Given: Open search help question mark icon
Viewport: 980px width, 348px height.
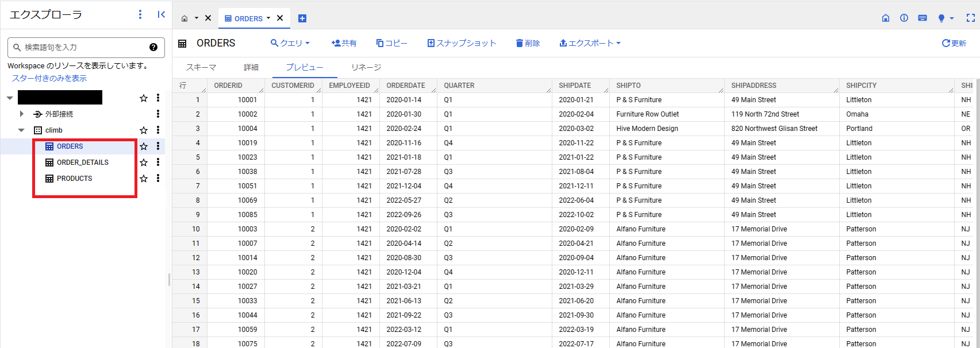Looking at the screenshot, I should [x=153, y=47].
